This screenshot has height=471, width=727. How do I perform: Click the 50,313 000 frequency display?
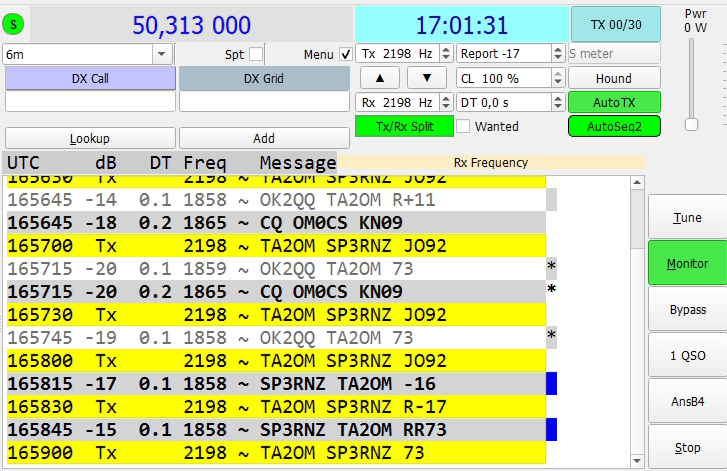(x=191, y=25)
